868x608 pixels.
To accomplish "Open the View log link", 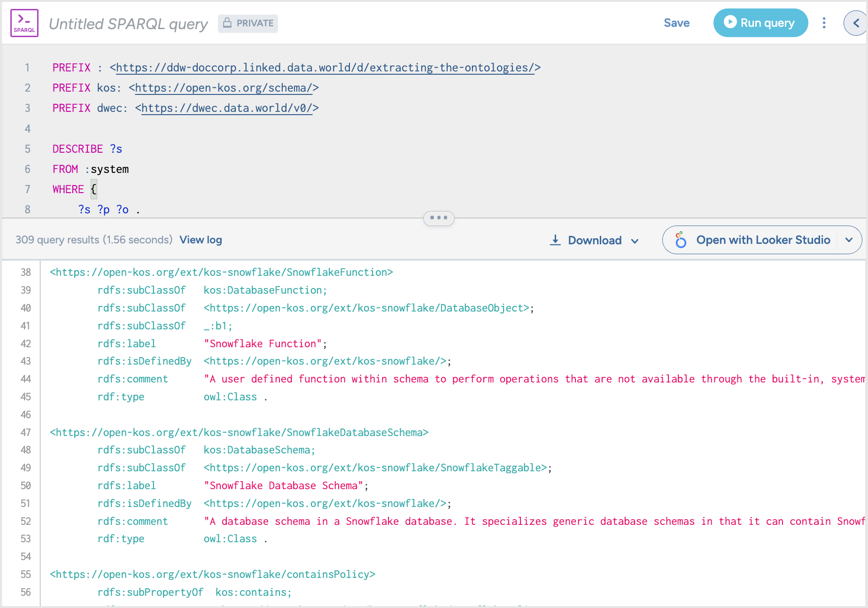I will click(201, 240).
